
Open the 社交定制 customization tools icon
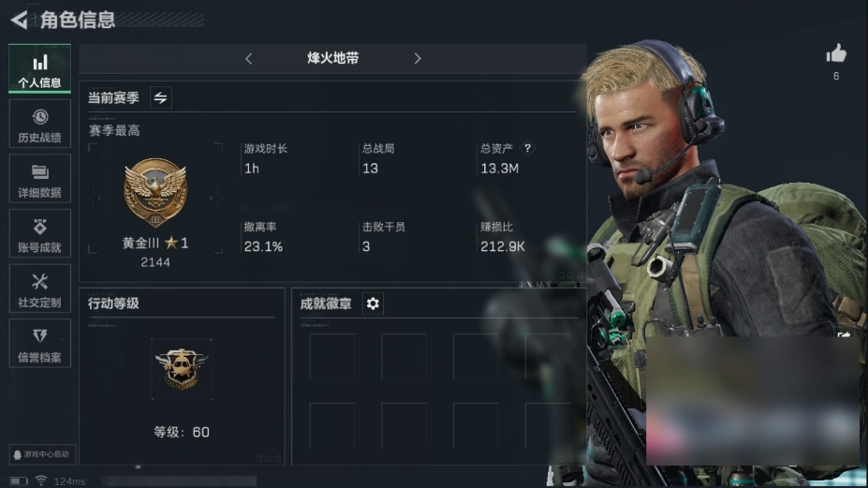pos(40,281)
